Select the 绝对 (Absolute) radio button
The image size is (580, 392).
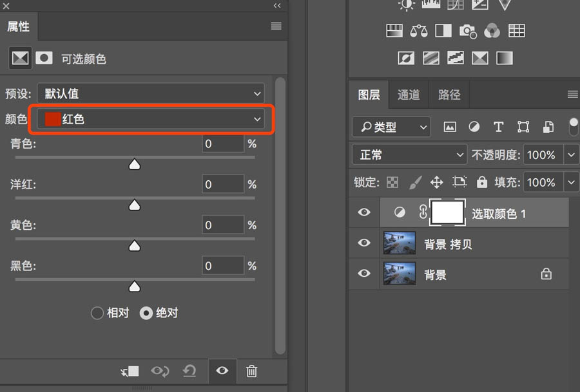pyautogui.click(x=146, y=313)
